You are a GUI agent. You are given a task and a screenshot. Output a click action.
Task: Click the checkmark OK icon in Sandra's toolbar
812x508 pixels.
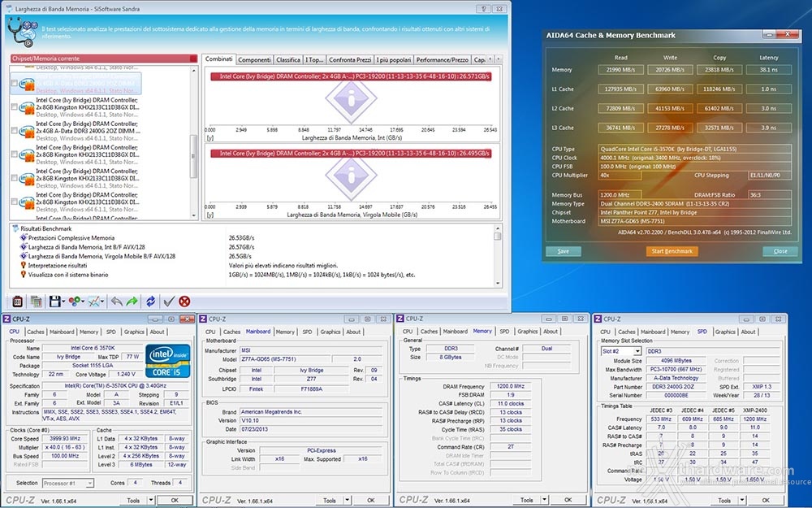coord(169,302)
